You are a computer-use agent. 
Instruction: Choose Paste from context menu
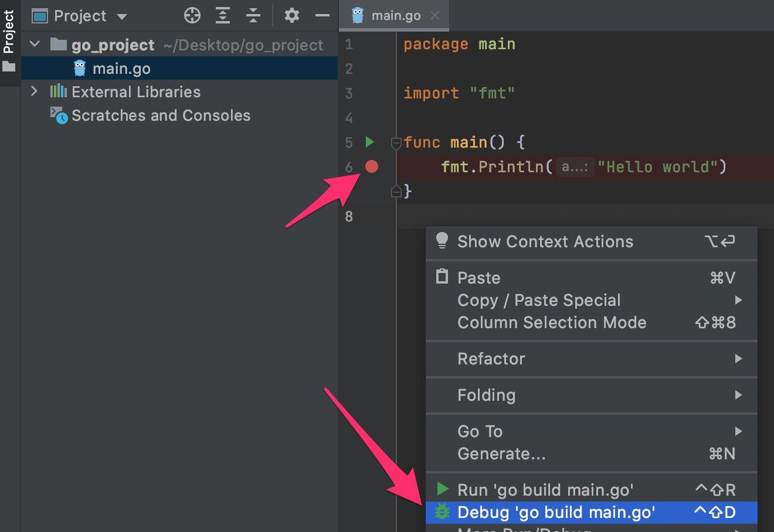point(592,278)
